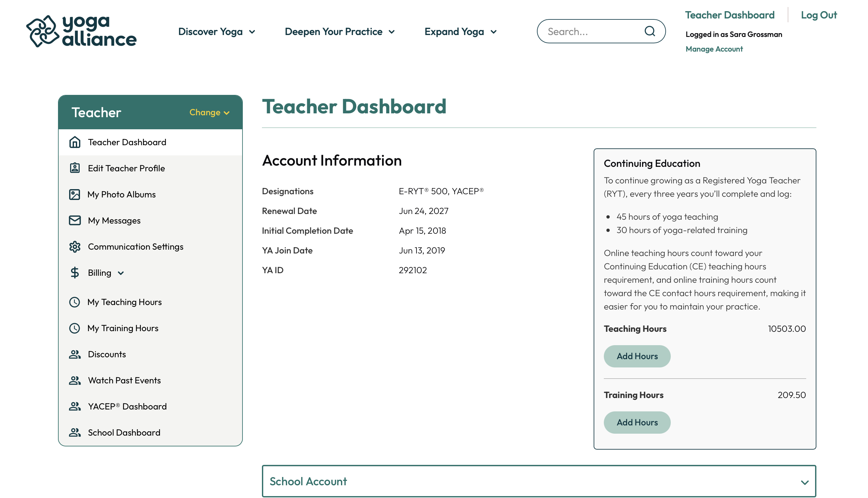Click the YA ID value 292102

pyautogui.click(x=413, y=270)
